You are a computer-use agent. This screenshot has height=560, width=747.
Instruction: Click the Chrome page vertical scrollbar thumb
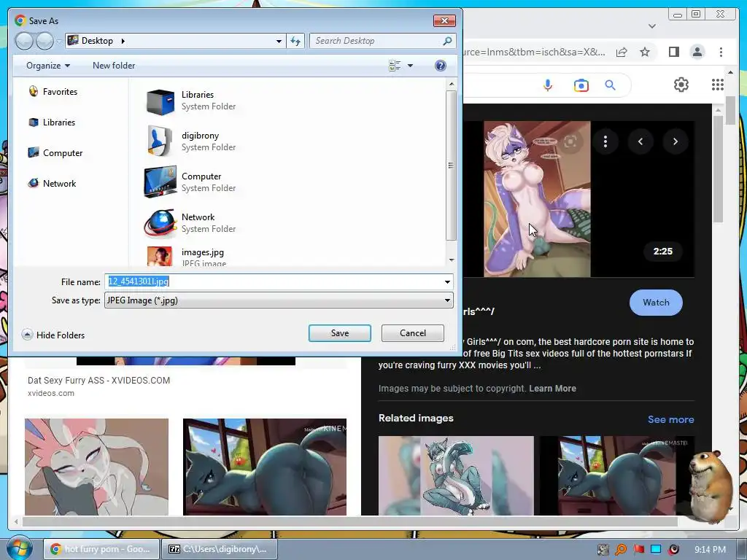pyautogui.click(x=730, y=110)
